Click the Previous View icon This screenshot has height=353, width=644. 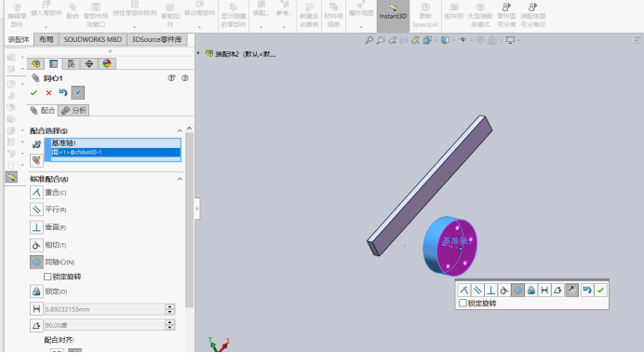[x=393, y=40]
